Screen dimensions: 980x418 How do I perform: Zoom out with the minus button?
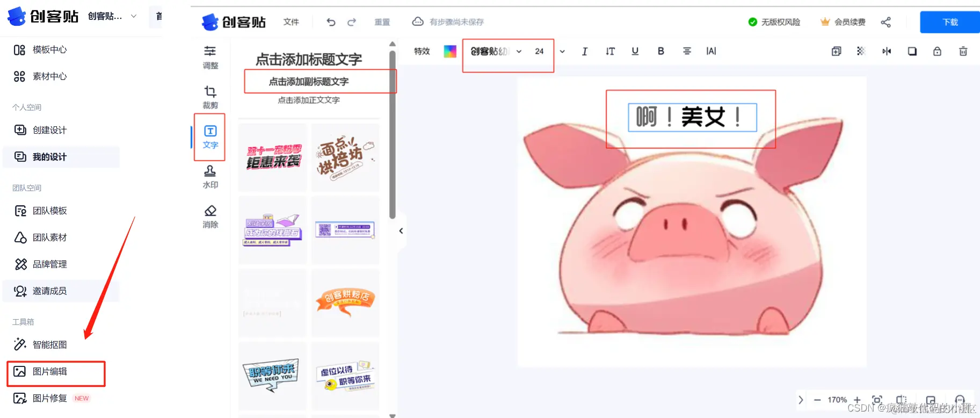[817, 400]
